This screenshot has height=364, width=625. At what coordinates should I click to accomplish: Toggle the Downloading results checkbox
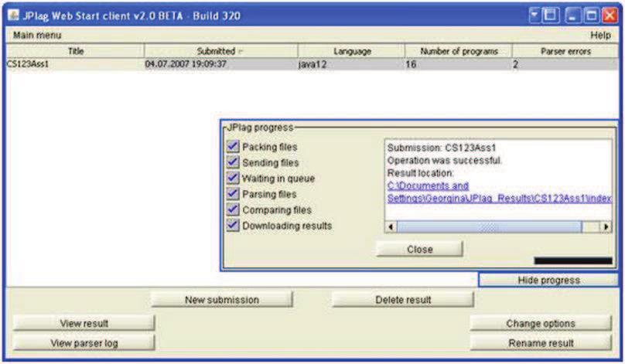[x=233, y=225]
